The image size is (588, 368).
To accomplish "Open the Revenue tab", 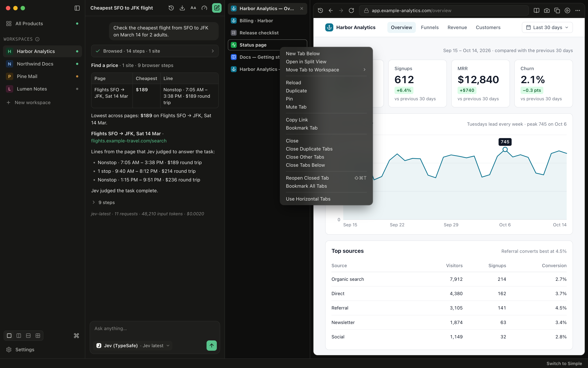I will (x=457, y=27).
